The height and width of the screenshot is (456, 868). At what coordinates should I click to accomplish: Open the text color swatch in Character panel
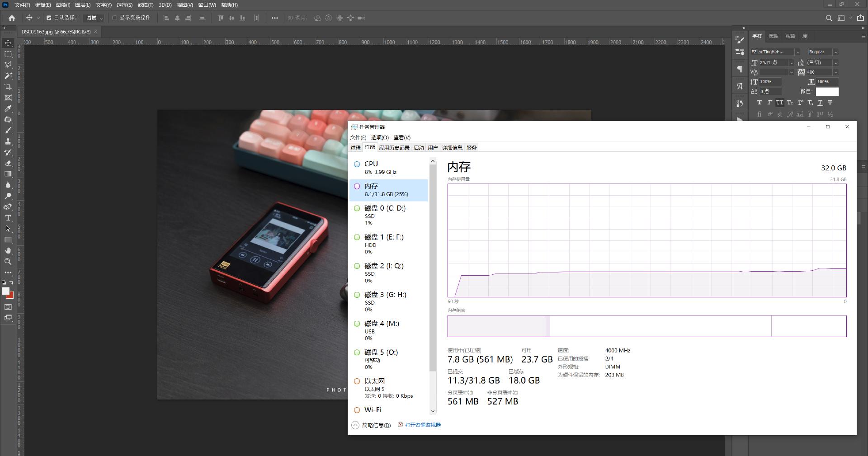pos(827,91)
